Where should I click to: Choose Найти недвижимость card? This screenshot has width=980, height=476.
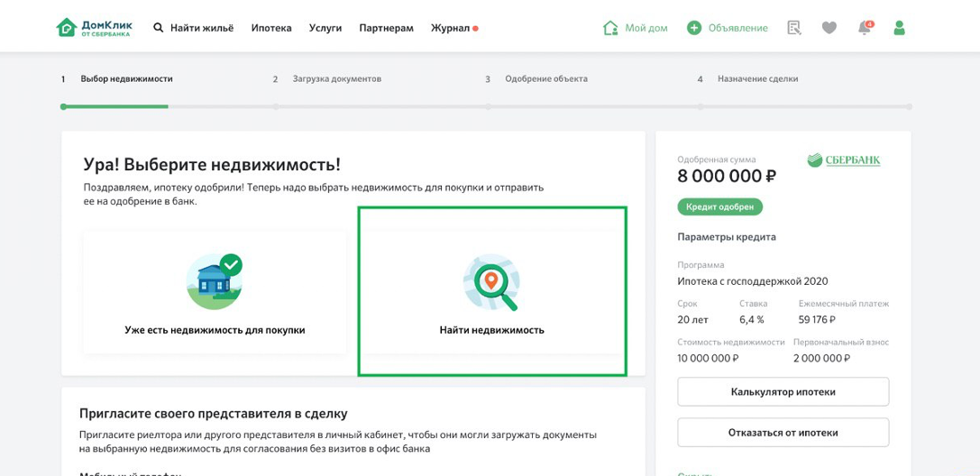[x=492, y=292]
